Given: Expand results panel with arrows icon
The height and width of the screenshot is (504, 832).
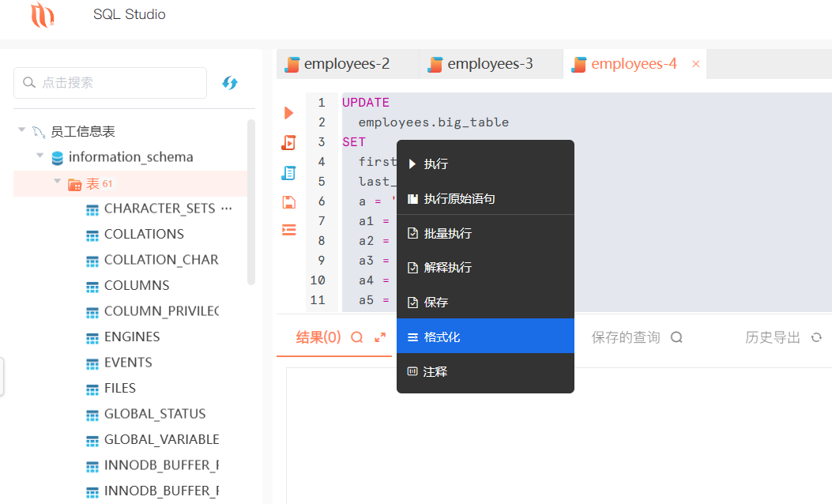Looking at the screenshot, I should click(380, 337).
